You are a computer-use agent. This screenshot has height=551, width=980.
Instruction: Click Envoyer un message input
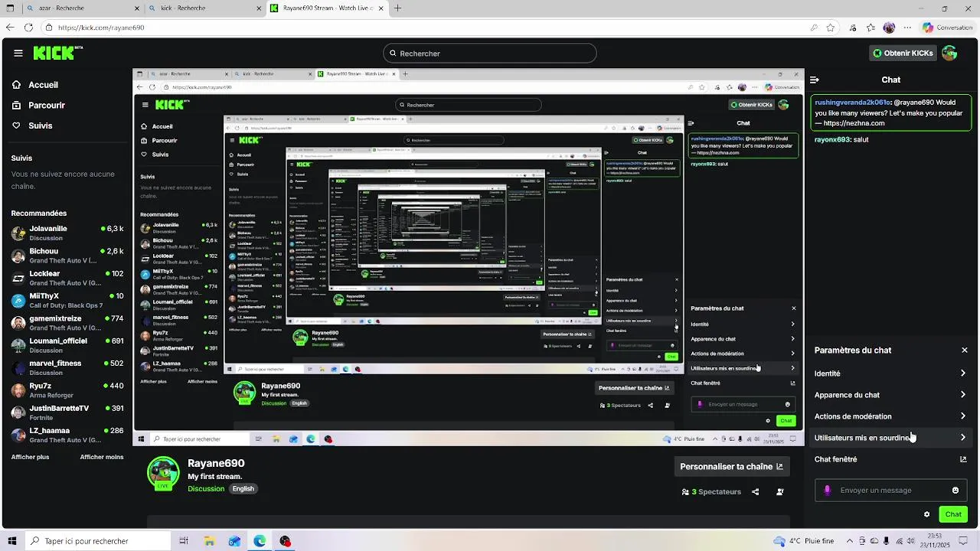coord(891,491)
